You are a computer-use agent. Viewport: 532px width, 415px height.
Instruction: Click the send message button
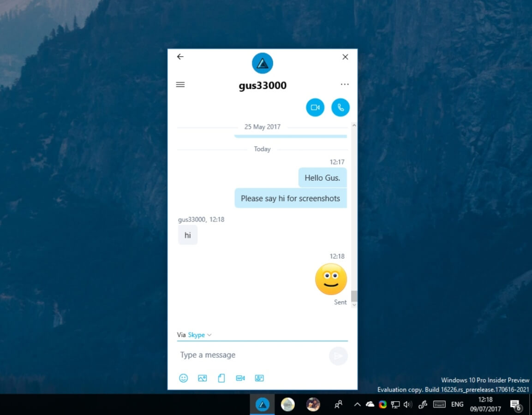[x=338, y=356]
